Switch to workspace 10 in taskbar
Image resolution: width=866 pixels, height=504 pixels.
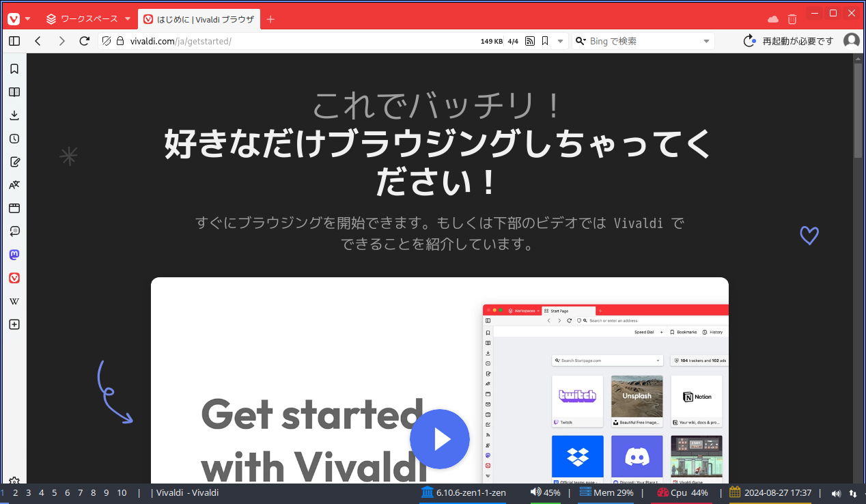[122, 493]
